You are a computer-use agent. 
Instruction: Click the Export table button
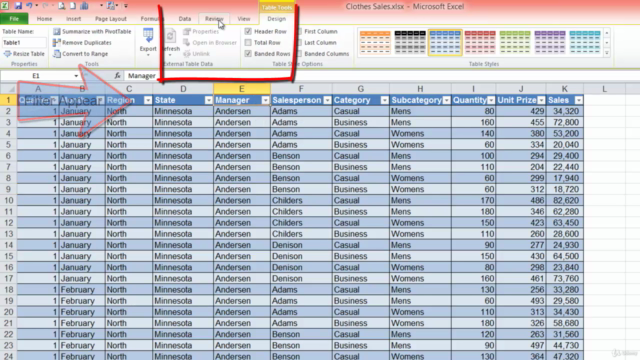point(148,41)
